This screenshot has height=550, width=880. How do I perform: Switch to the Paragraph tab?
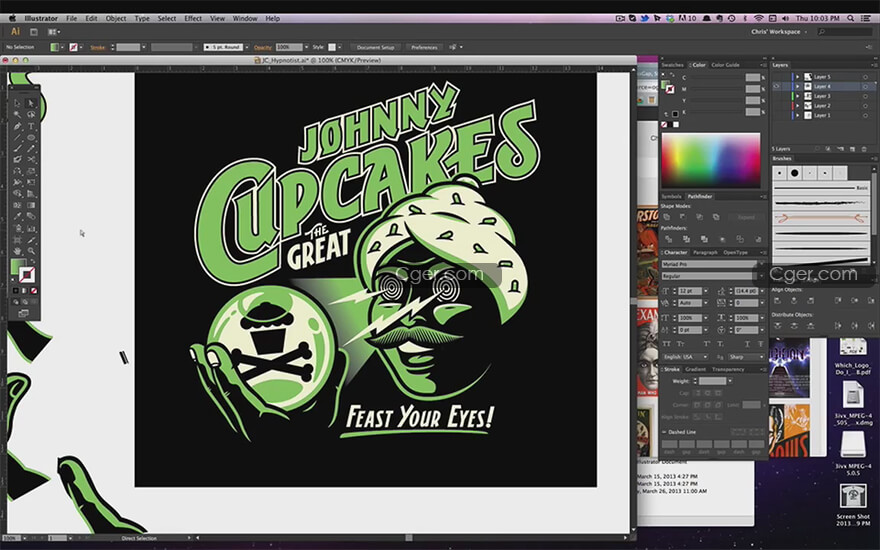click(x=705, y=253)
